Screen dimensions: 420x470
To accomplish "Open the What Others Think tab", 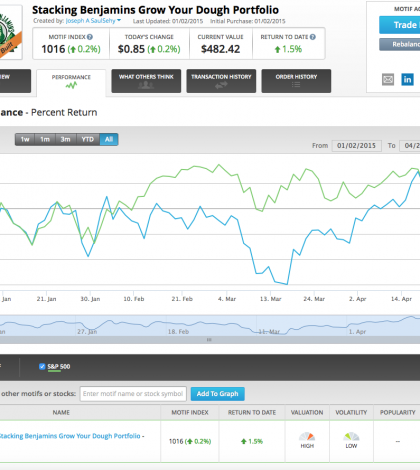I will [146, 81].
